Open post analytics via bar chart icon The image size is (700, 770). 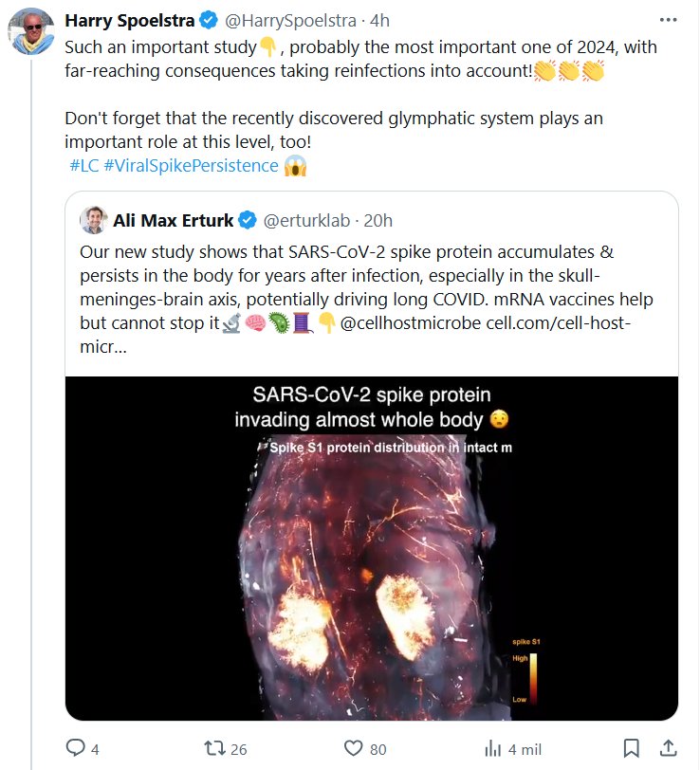493,748
